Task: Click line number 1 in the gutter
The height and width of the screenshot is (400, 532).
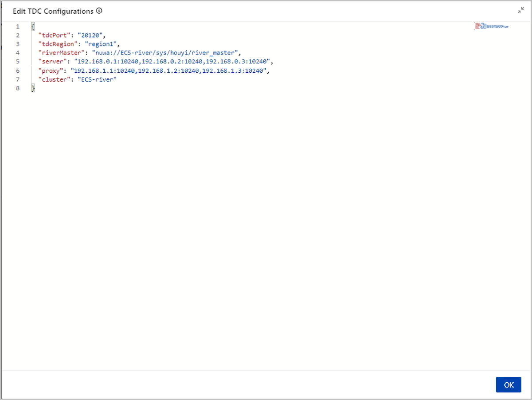Action: pos(18,27)
